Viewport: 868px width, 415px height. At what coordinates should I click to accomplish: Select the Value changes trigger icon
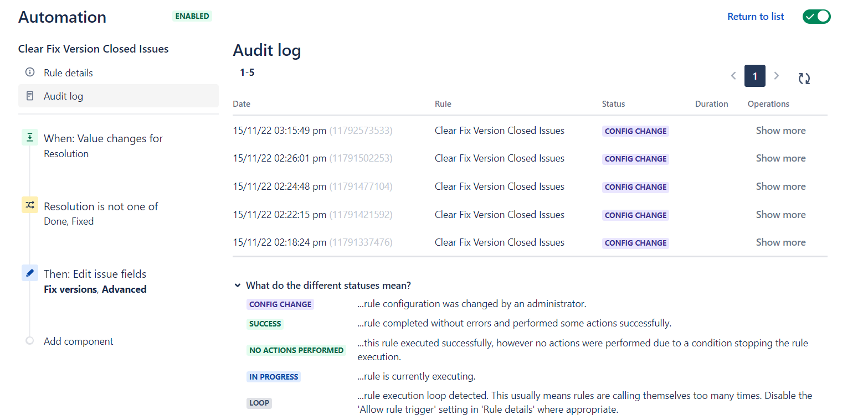click(29, 137)
